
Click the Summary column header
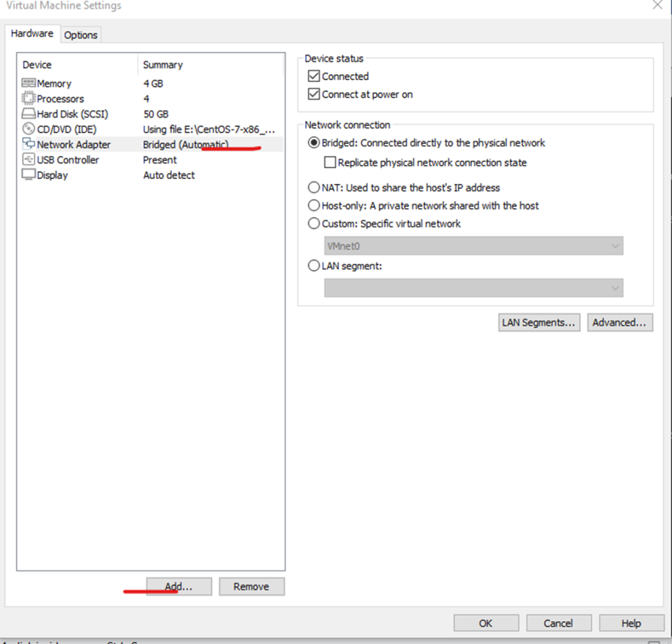[163, 65]
